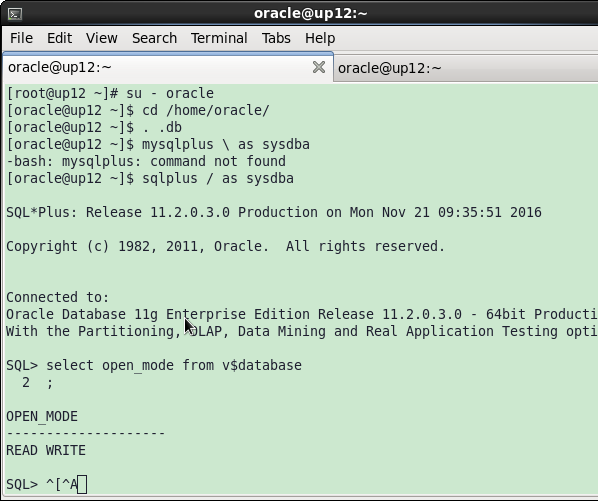The image size is (598, 501).
Task: Click the select open_mode query line
Action: [x=154, y=365]
